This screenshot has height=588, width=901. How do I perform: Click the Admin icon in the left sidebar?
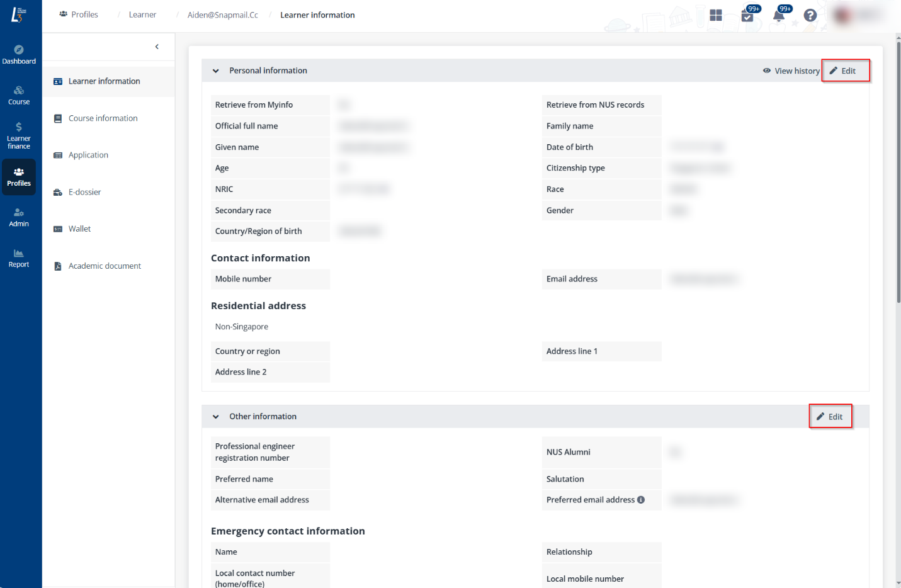pyautogui.click(x=19, y=216)
